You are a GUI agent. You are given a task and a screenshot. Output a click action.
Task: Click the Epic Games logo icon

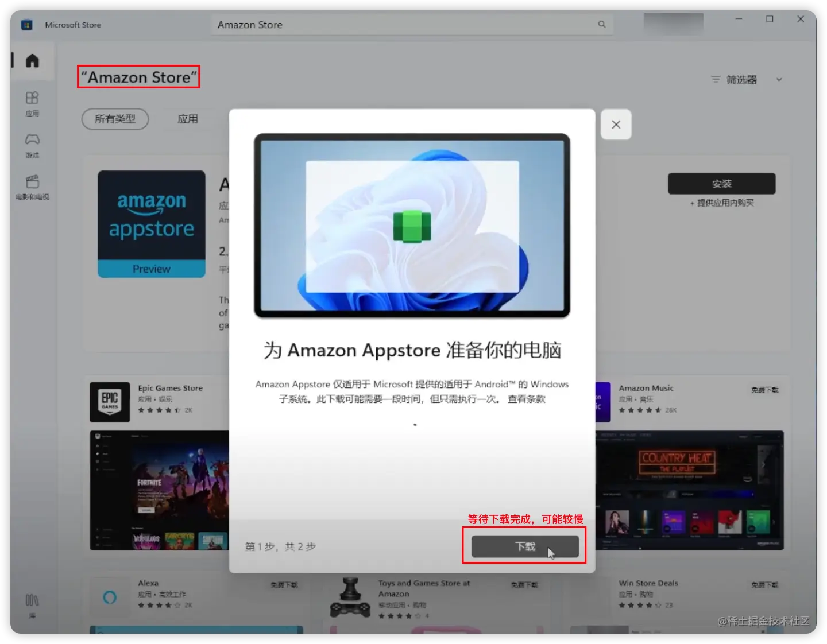point(110,402)
